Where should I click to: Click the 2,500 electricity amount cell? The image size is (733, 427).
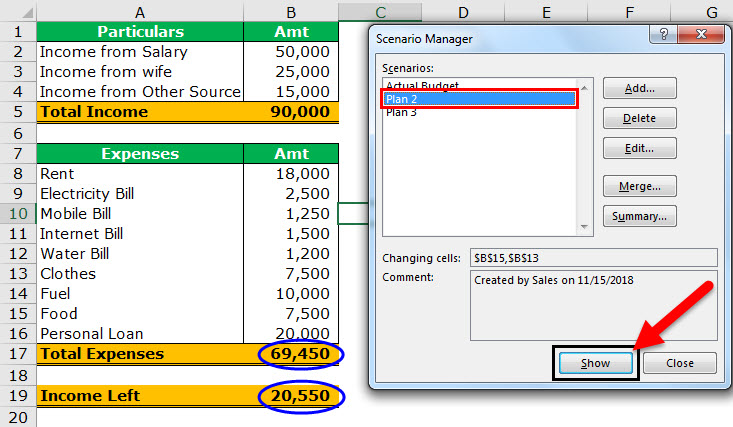click(291, 194)
